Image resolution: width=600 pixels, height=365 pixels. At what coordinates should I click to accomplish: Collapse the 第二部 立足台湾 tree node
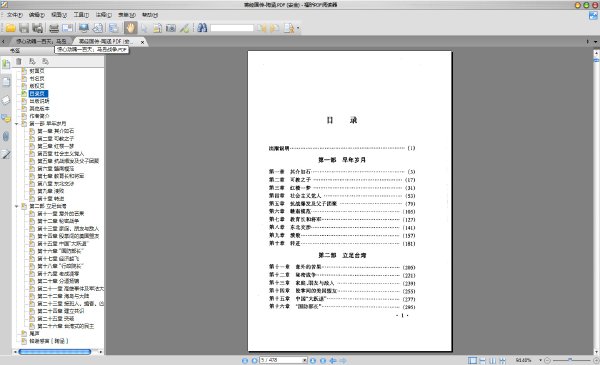tap(16, 206)
